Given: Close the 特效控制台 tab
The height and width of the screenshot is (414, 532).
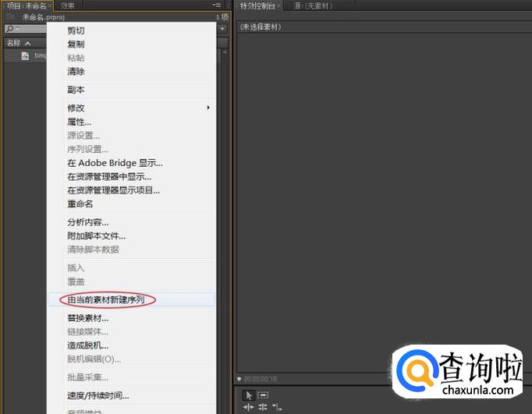Looking at the screenshot, I should 279,5.
